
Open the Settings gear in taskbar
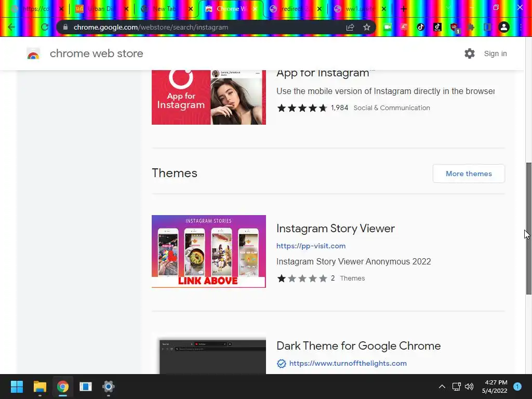[108, 387]
